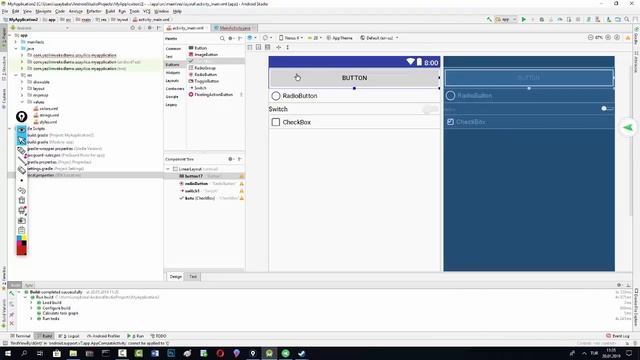Screen dimensions: 640x360
Task: Open the API level 28 dropdown
Action: [x=315, y=38]
